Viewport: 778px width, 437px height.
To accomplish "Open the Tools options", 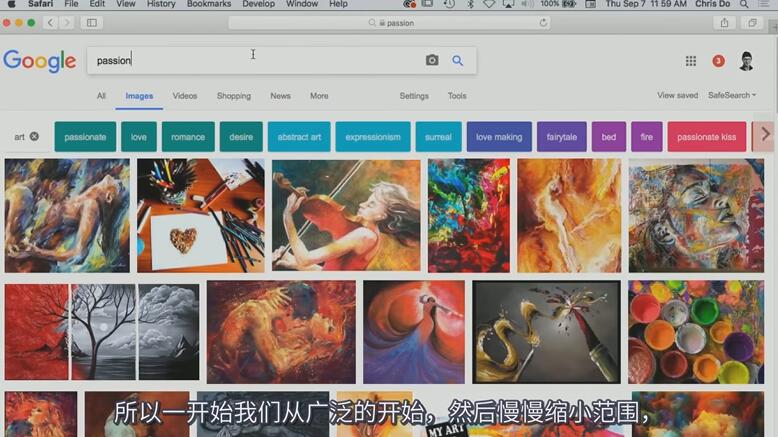I will tap(457, 96).
